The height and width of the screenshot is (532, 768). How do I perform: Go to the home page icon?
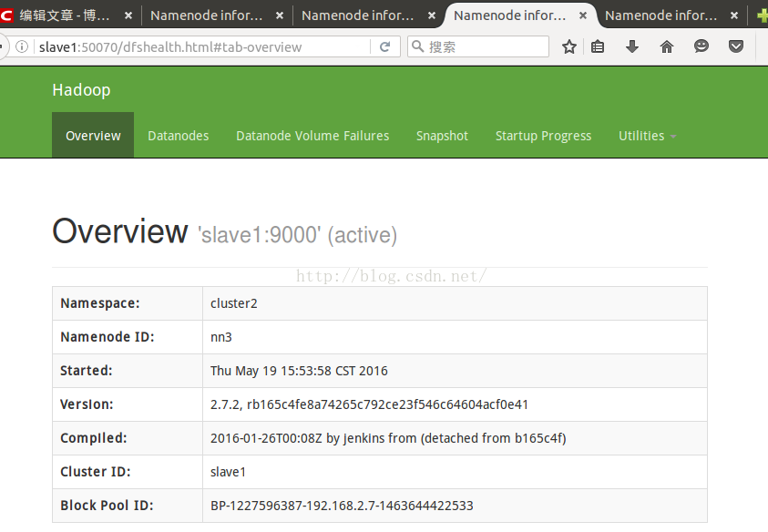pyautogui.click(x=667, y=47)
